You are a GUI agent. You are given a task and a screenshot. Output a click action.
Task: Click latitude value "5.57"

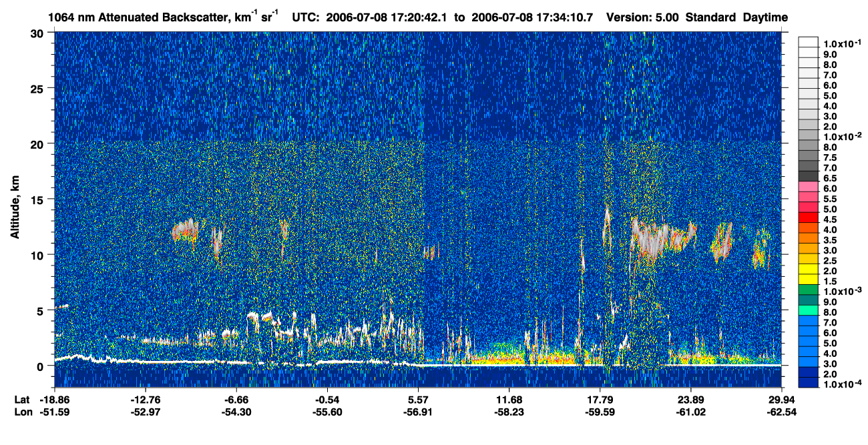click(418, 400)
